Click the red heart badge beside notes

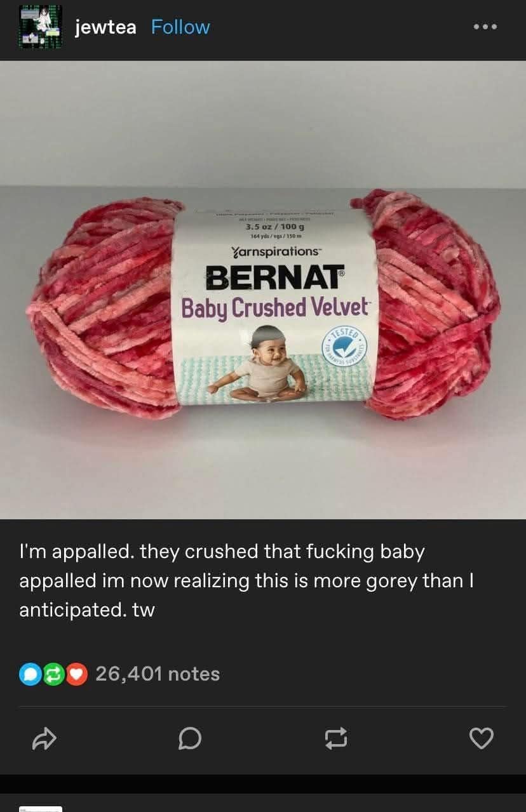77,674
